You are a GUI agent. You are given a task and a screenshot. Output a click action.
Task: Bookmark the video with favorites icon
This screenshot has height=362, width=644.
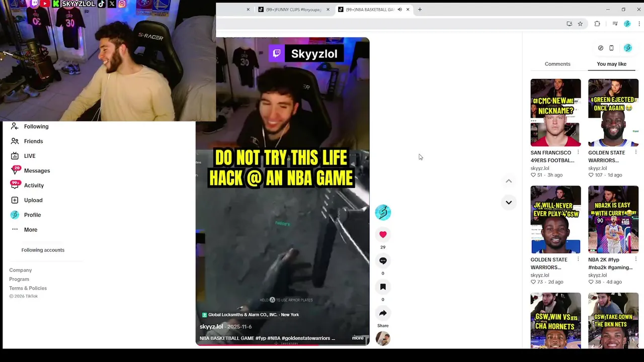pyautogui.click(x=383, y=287)
